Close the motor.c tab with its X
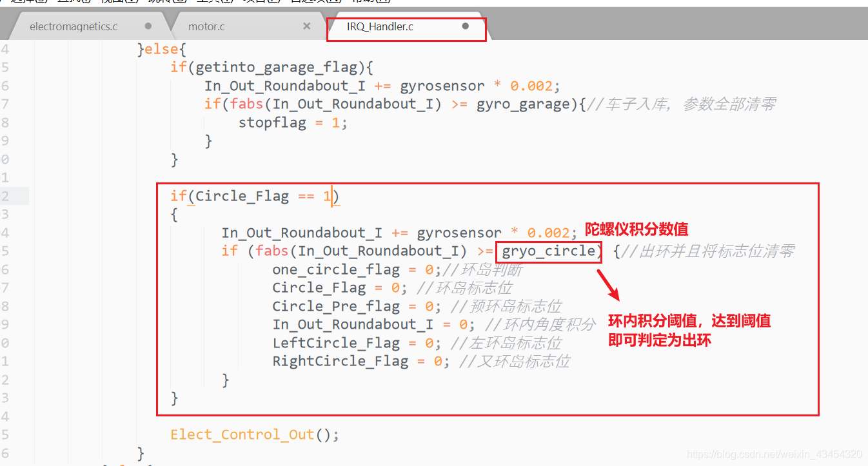Image resolution: width=868 pixels, height=466 pixels. [x=306, y=26]
